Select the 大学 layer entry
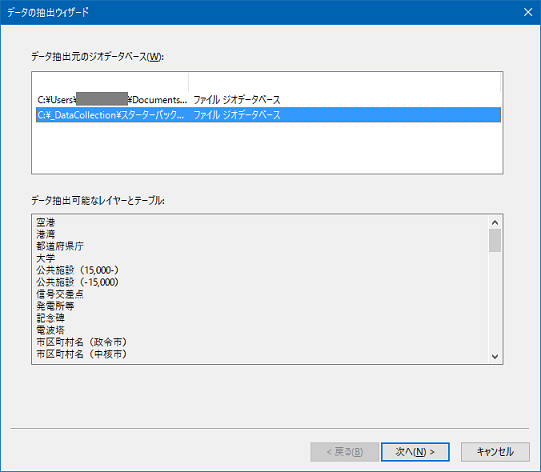The height and width of the screenshot is (472, 541). point(46,258)
